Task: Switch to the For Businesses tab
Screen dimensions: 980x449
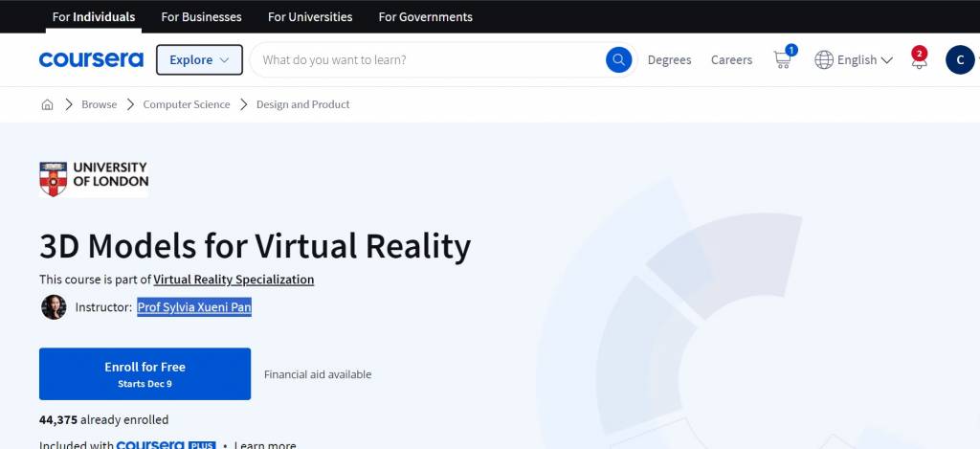Action: coord(201,16)
